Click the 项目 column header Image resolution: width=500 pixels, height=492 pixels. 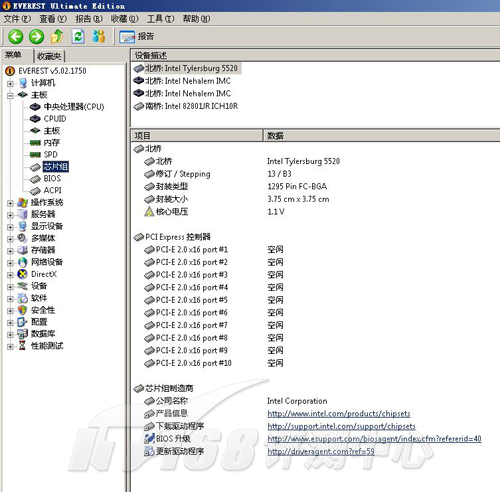(197, 136)
